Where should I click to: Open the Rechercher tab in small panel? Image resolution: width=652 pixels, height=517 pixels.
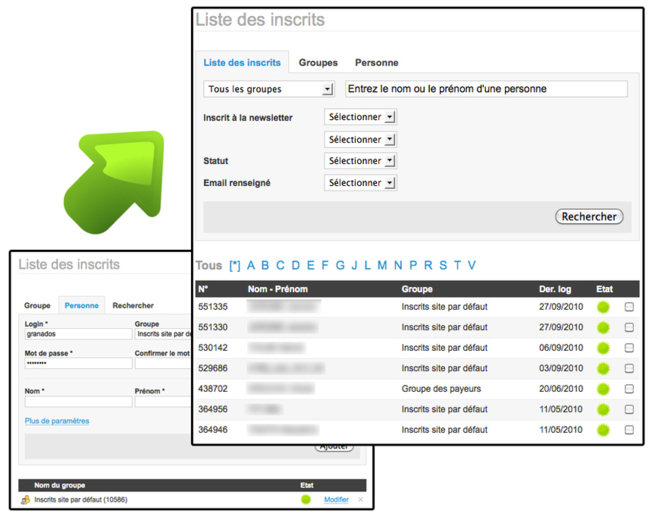pos(133,306)
